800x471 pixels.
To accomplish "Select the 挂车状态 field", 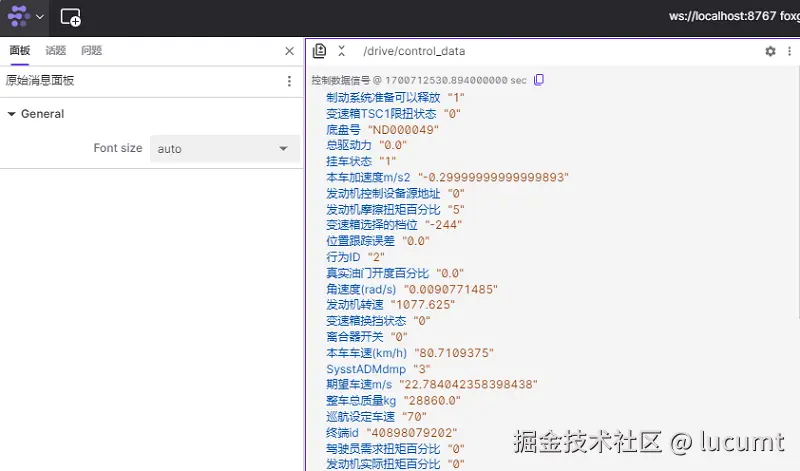I will [349, 161].
